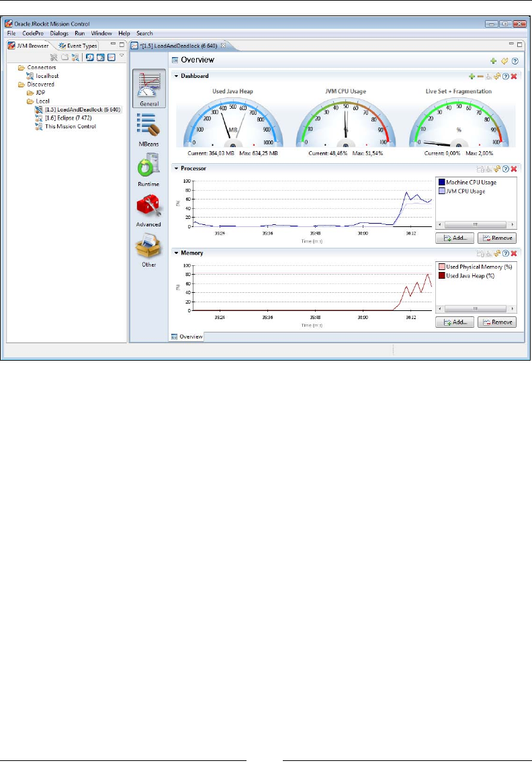Image resolution: width=532 pixels, height=767 pixels.
Task: Remove a dial using Dashboard minus icon
Action: (480, 77)
